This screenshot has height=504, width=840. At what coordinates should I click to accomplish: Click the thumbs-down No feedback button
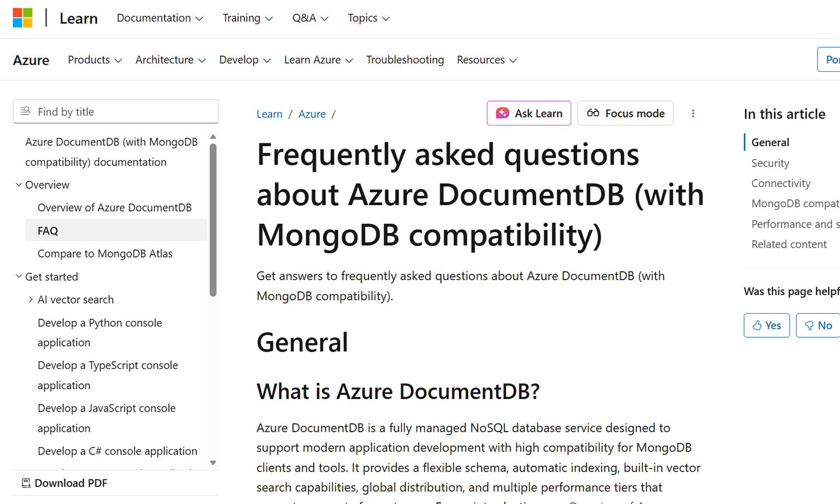pos(818,325)
